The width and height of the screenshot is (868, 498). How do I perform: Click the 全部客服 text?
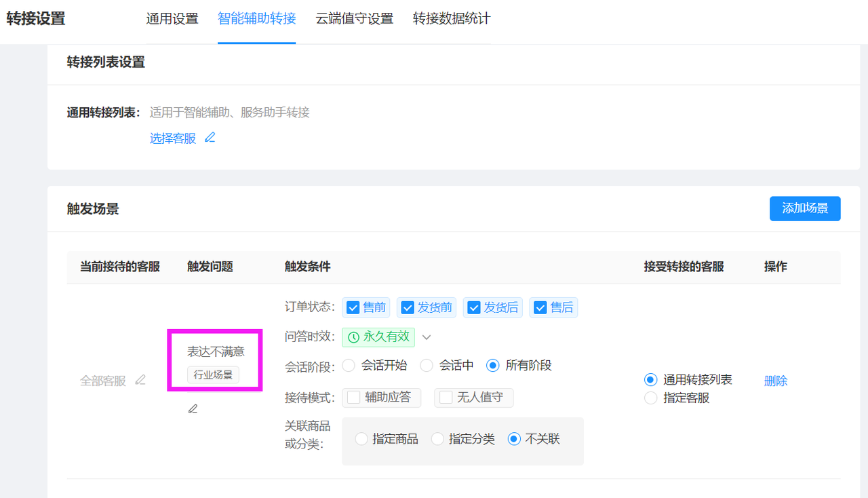coord(103,381)
